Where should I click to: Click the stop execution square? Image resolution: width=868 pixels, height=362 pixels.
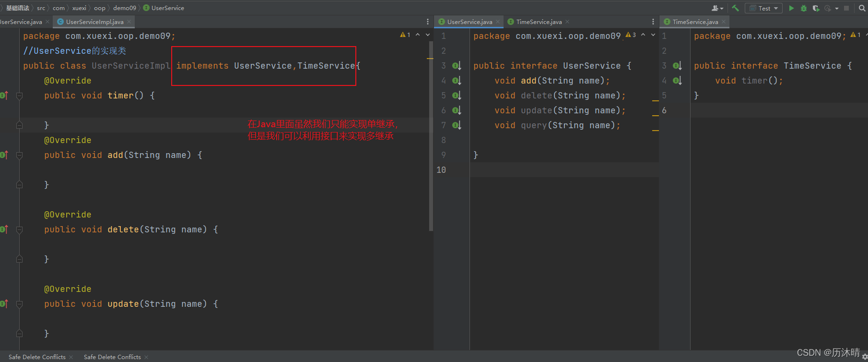pyautogui.click(x=846, y=8)
